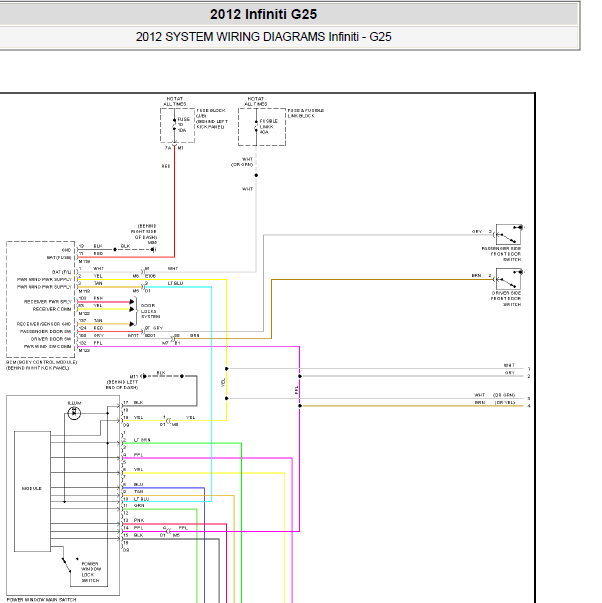Click the D1/M5 connector on yellow wire pin 19

168,421
